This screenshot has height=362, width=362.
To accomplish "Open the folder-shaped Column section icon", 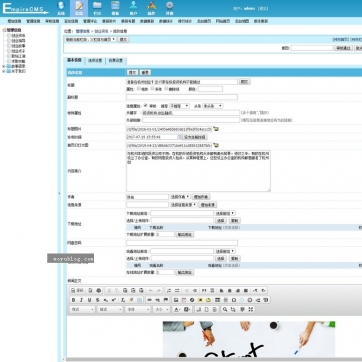I will tap(97, 8).
